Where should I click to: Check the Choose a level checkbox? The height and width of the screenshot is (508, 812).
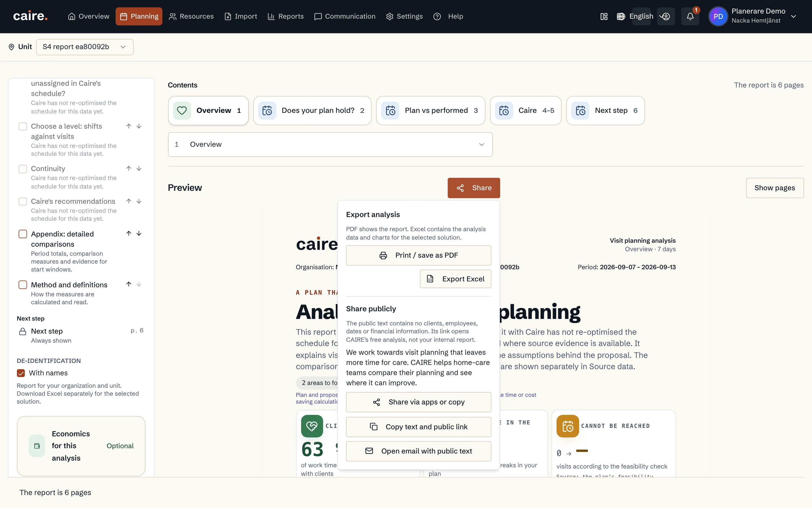23,126
